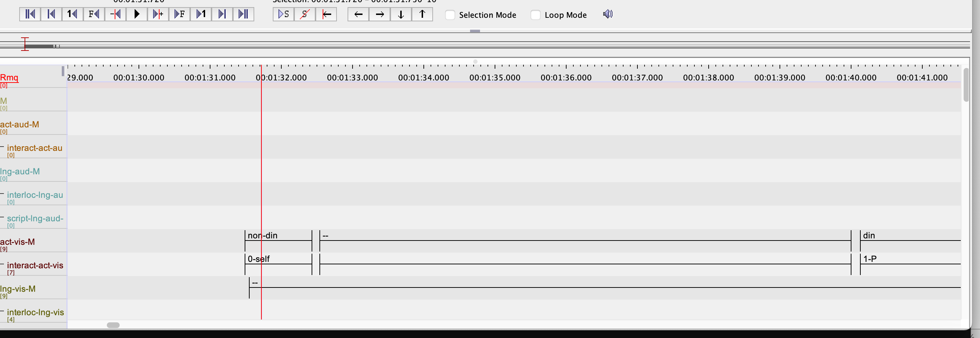Clear the selection with crossed-out S

pos(305,15)
